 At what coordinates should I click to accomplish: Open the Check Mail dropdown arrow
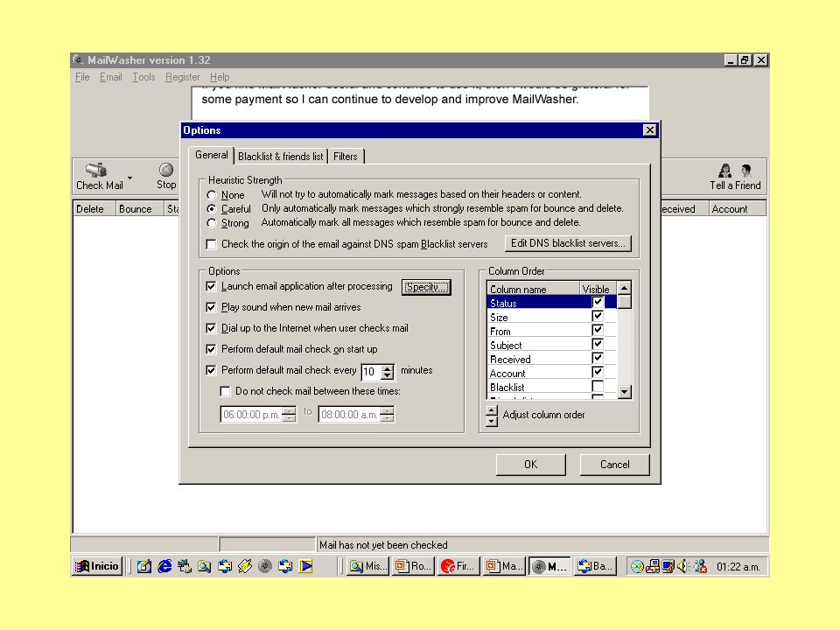coord(129,178)
